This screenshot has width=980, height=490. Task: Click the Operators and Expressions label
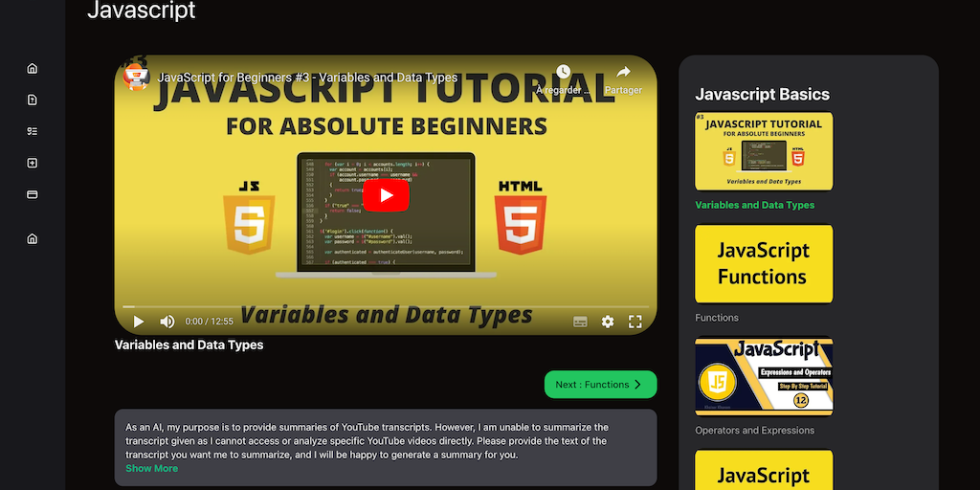click(754, 430)
